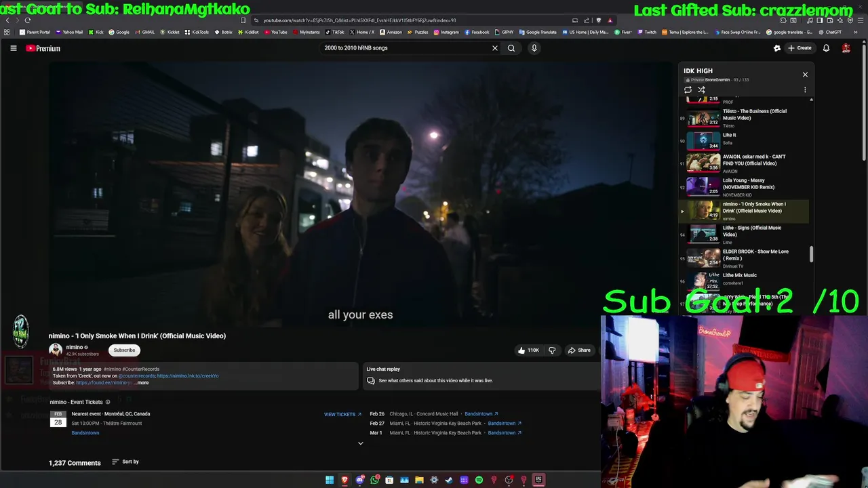Screen dimensions: 868x488
Task: Open nimino.lnk.to/creekYo link
Action: click(188, 376)
